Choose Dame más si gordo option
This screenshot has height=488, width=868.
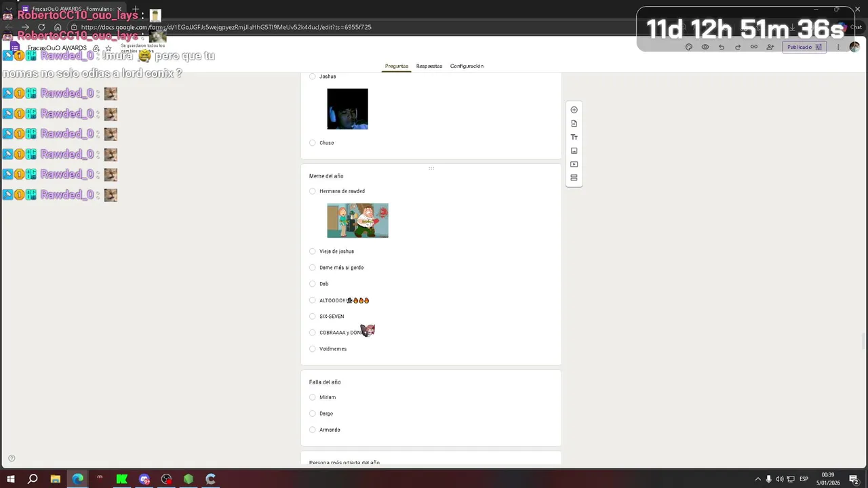click(x=313, y=268)
